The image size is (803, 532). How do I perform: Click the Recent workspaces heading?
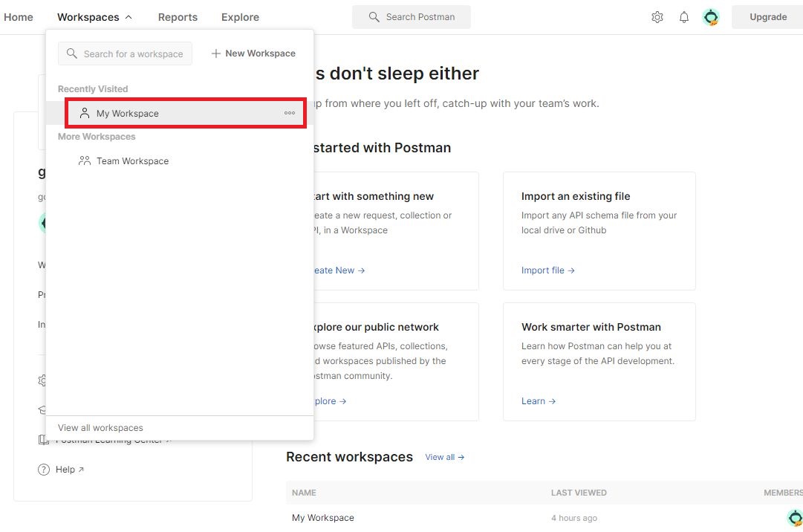pos(349,457)
